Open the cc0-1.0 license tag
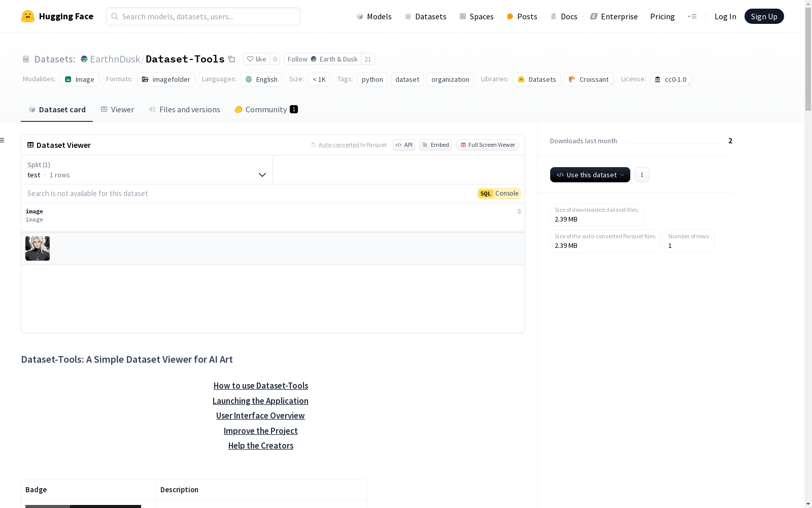812x508 pixels. 671,79
